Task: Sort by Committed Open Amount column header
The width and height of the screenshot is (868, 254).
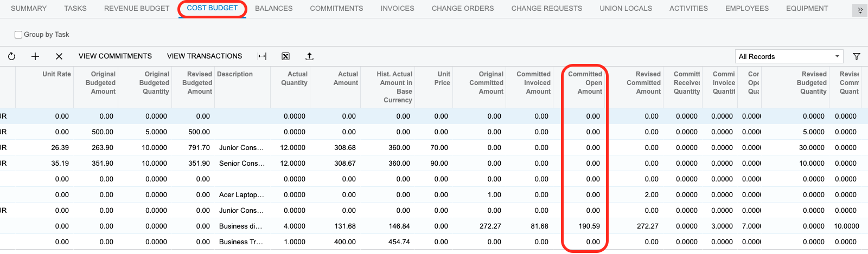Action: pos(585,83)
